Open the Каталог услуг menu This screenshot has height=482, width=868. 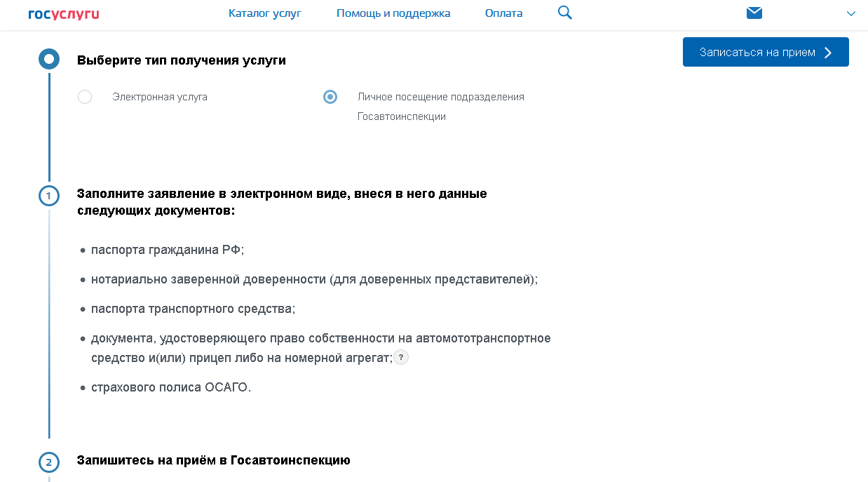pos(264,13)
